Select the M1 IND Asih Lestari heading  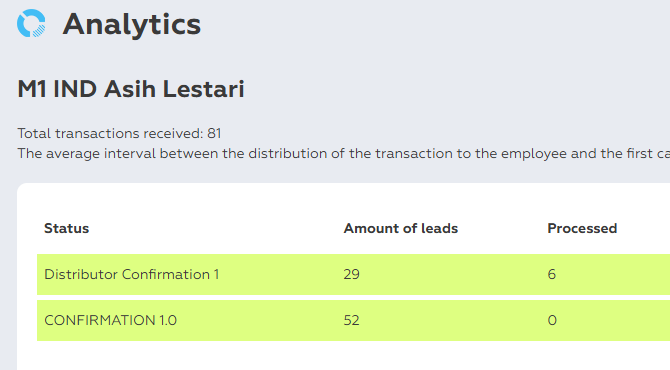131,89
